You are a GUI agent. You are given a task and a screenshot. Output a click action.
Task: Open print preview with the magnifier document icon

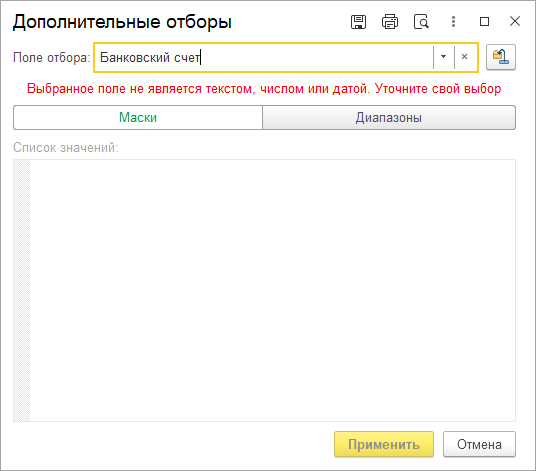point(421,22)
